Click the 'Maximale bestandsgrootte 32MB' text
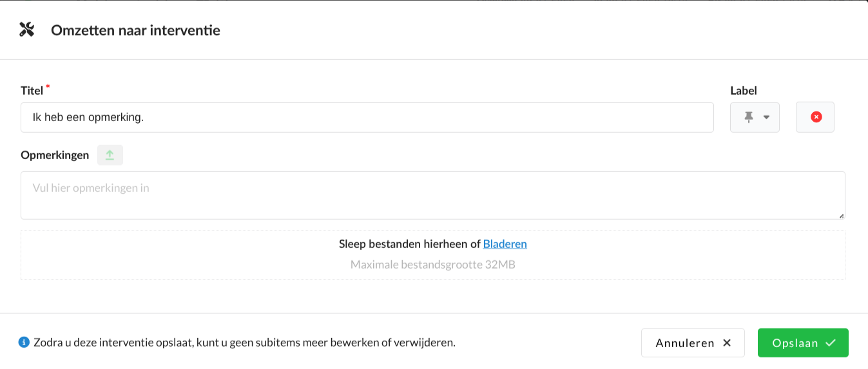 pos(432,265)
